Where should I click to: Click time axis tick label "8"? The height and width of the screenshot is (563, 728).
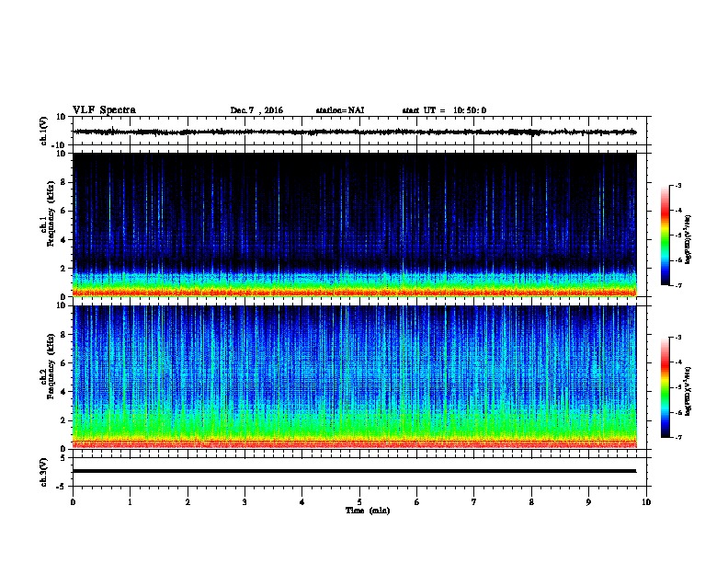[x=531, y=501]
